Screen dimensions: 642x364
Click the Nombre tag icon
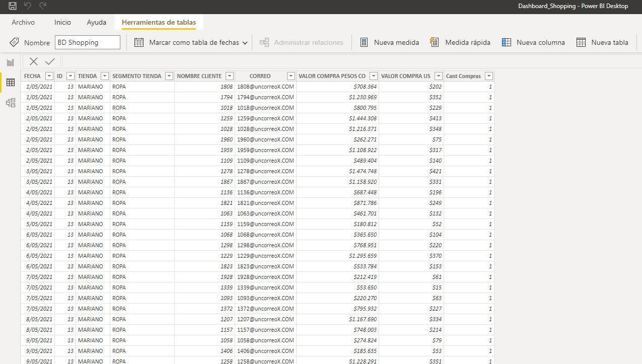(14, 42)
